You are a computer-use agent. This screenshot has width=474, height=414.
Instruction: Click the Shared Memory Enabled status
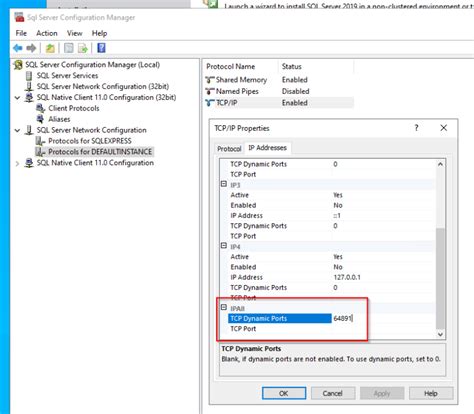pos(295,80)
